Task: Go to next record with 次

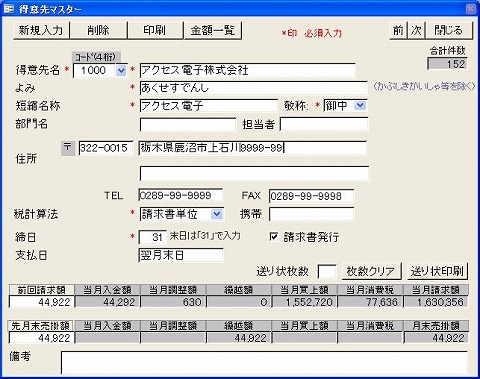Action: click(416, 30)
